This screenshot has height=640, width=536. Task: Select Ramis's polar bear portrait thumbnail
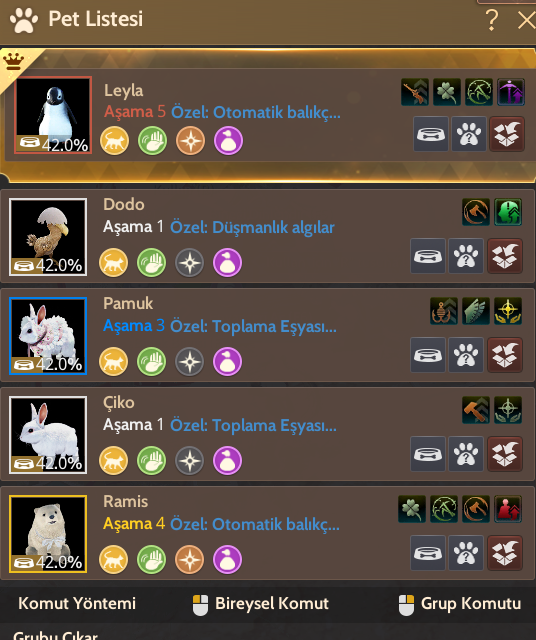[48, 534]
